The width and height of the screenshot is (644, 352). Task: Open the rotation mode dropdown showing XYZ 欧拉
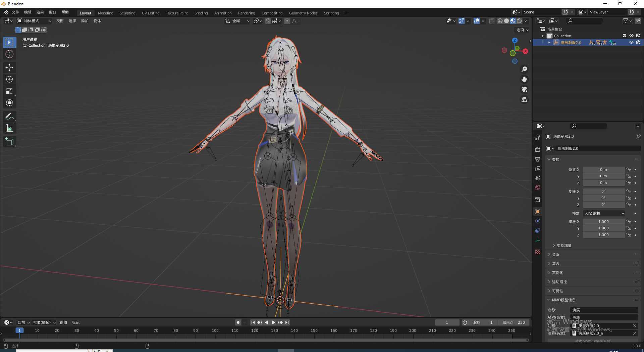point(604,213)
